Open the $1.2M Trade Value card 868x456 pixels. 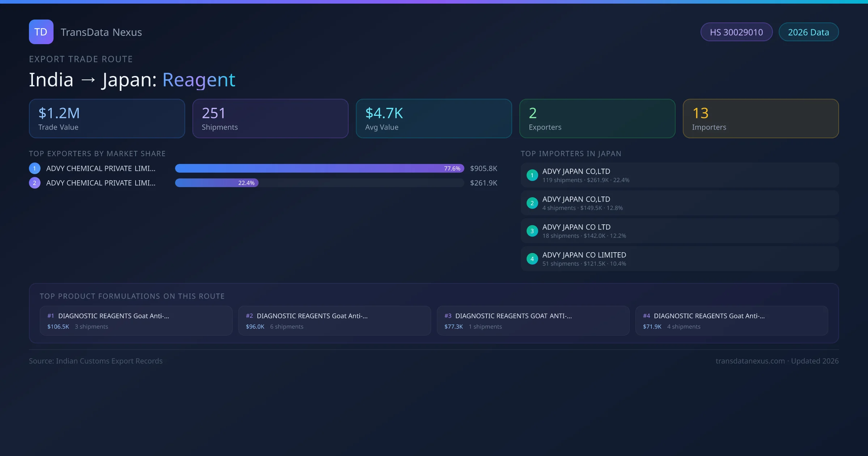pyautogui.click(x=107, y=118)
